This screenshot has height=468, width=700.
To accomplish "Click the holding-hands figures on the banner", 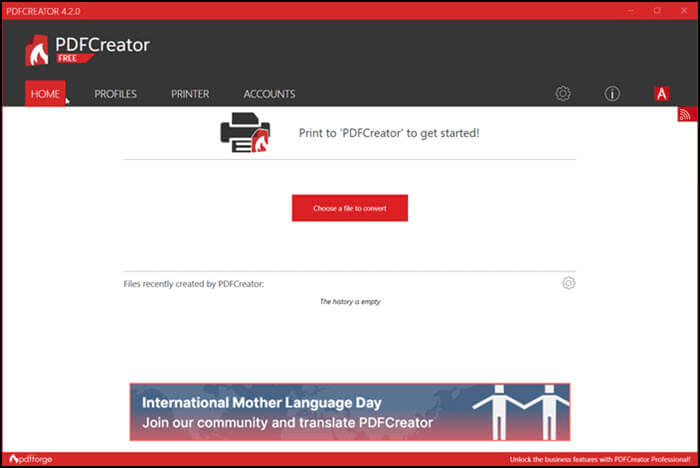I will tap(519, 410).
